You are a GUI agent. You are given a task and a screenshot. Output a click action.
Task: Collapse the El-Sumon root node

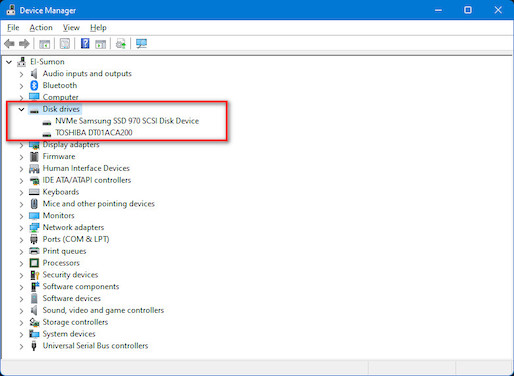[x=9, y=62]
